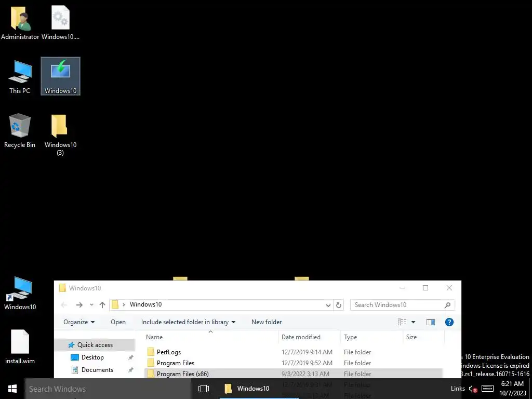This screenshot has width=532, height=399.
Task: Toggle the preview pane button
Action: point(431,322)
